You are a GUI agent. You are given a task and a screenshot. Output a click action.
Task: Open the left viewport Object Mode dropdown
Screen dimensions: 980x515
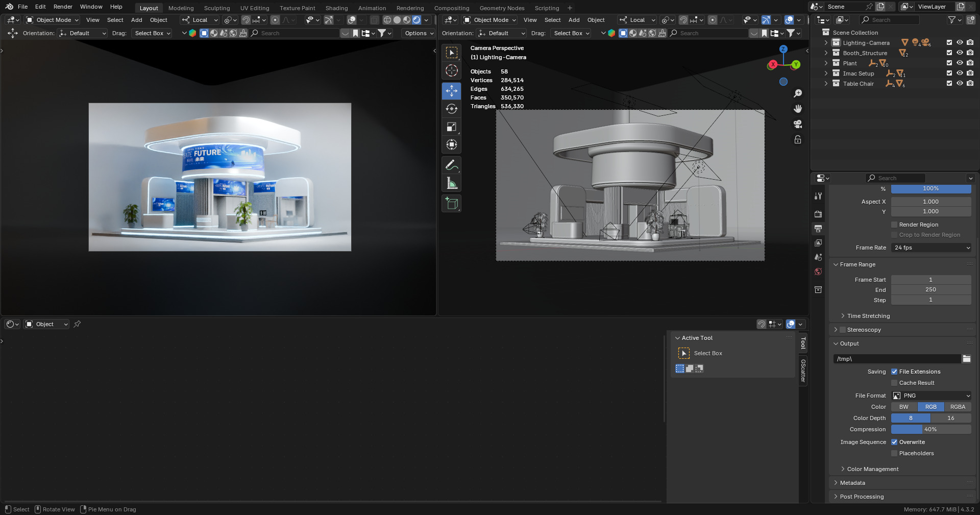pos(53,20)
